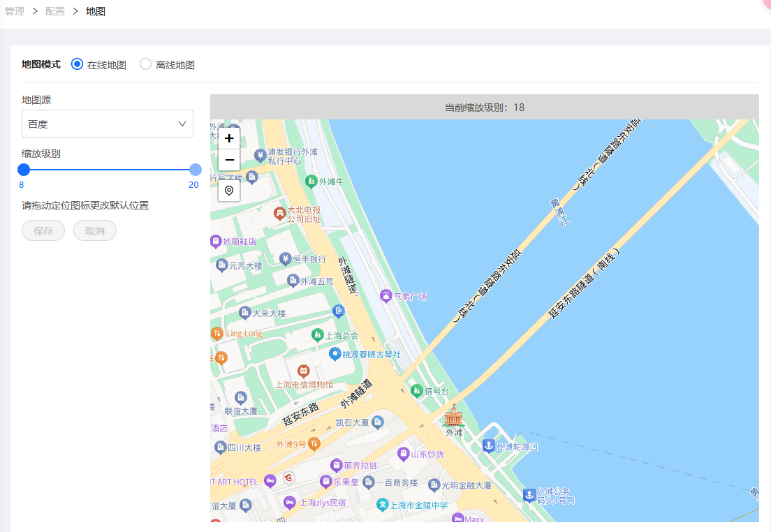This screenshot has width=771, height=532.
Task: Click the 山东炒货 shop marker
Action: 404,454
